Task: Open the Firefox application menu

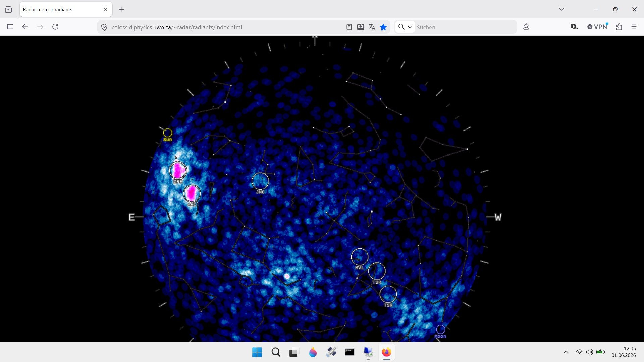Action: click(x=634, y=27)
